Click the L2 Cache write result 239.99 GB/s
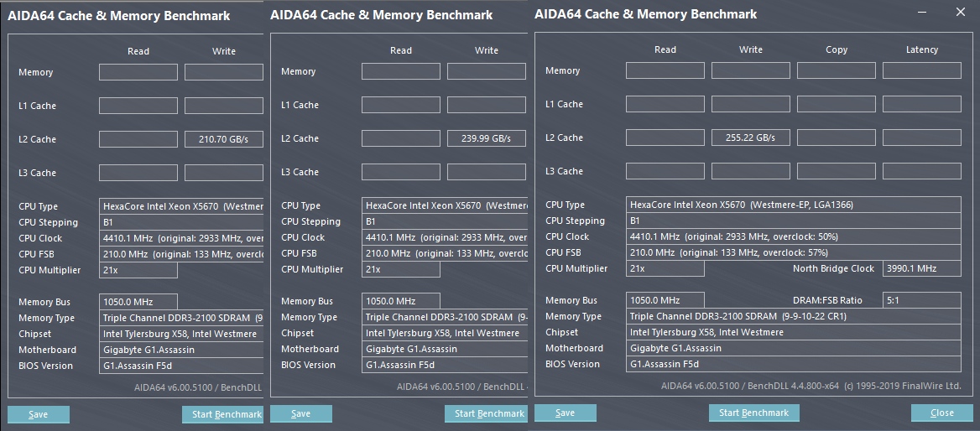The width and height of the screenshot is (980, 431). [486, 138]
